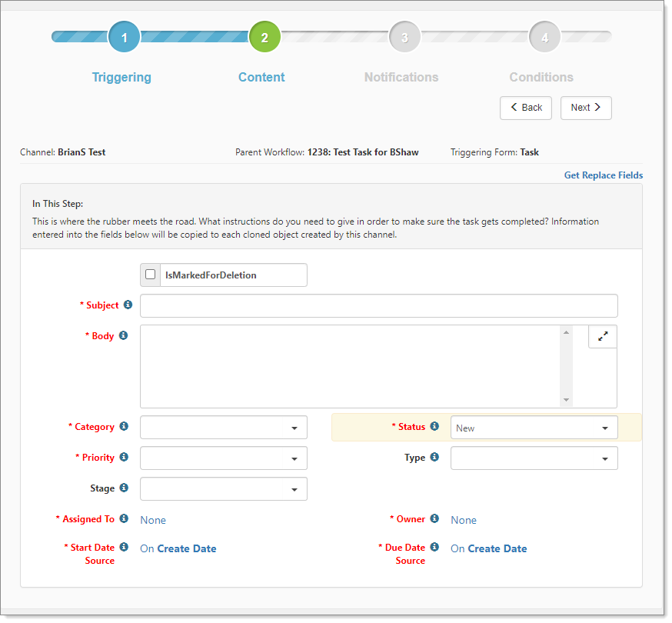Click the info icon beside Stage
Screen dimensions: 672x623
[x=124, y=488]
